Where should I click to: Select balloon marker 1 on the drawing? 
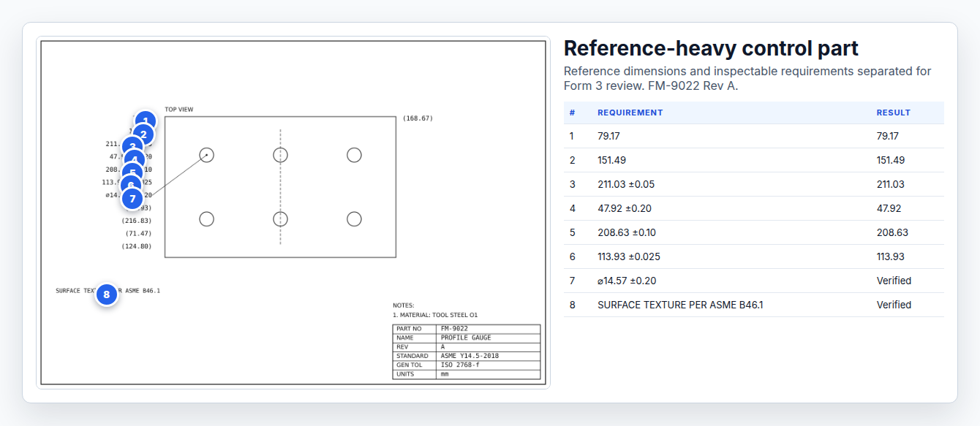(146, 121)
